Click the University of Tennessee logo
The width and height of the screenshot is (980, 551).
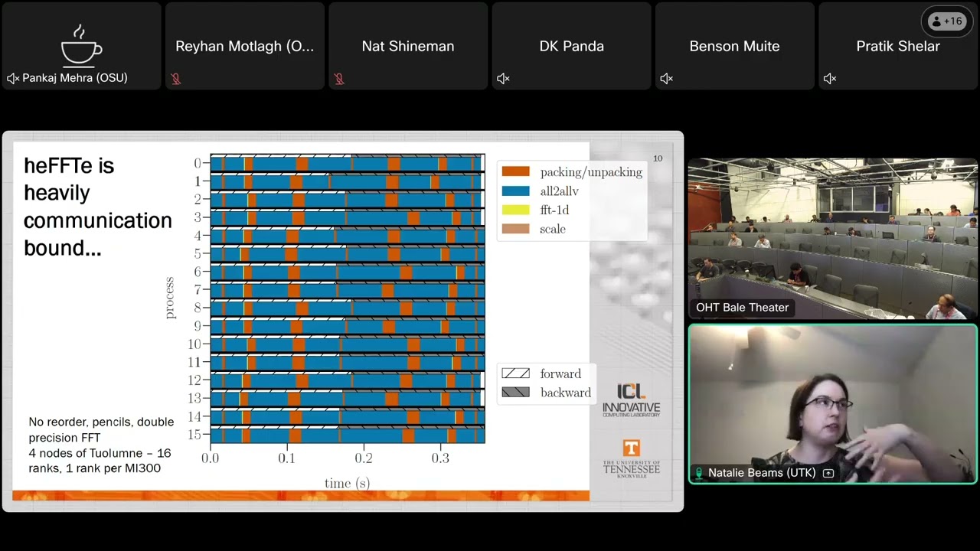pos(631,459)
